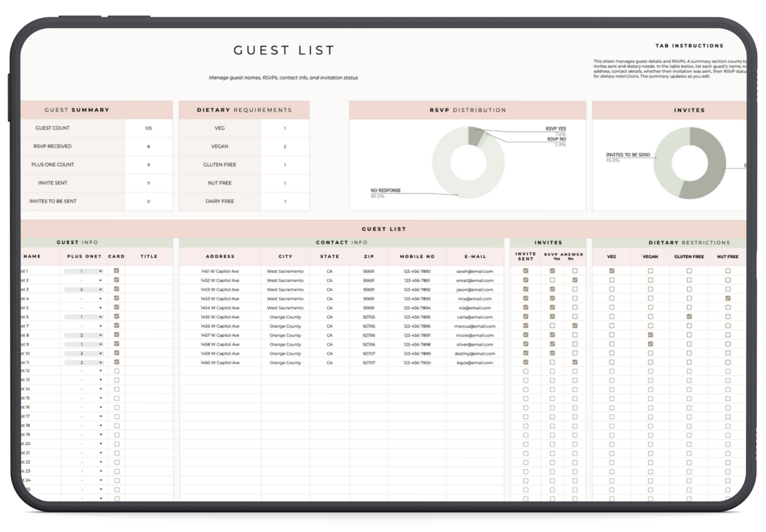Uncheck the Invite Sent box for Guest 1
The width and height of the screenshot is (766, 532).
tap(525, 271)
